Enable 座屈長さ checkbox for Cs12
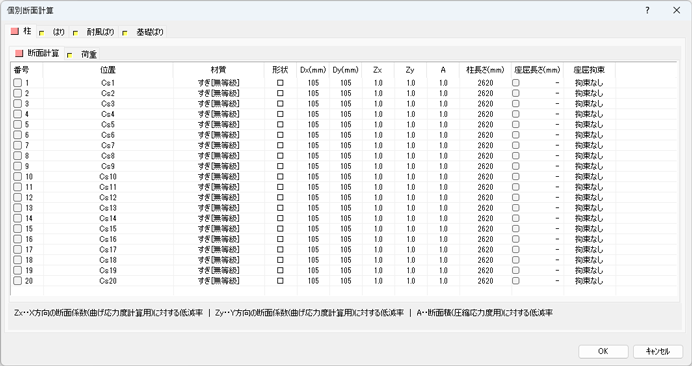 pyautogui.click(x=515, y=197)
